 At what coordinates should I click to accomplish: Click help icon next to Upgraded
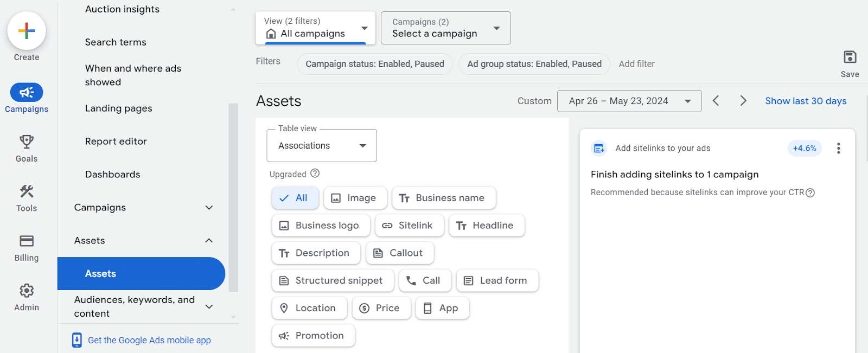click(315, 174)
